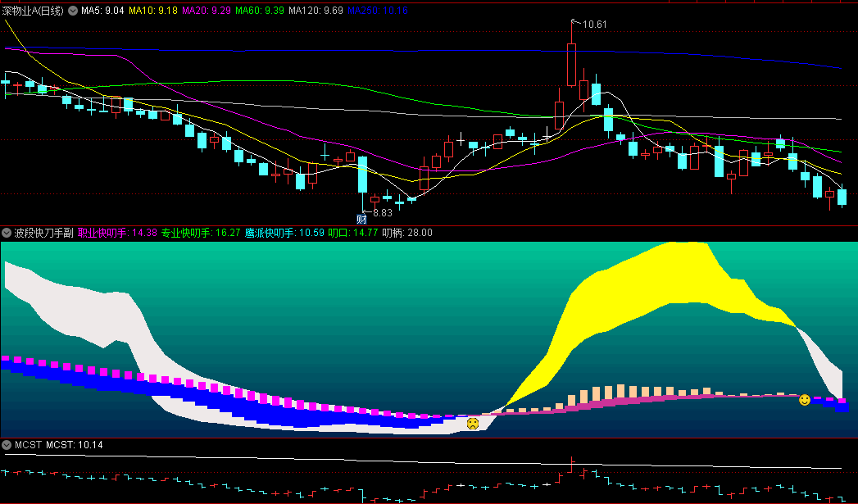The width and height of the screenshot is (858, 504).
Task: Select the 深物业A(日线) chart title
Action: (x=33, y=11)
